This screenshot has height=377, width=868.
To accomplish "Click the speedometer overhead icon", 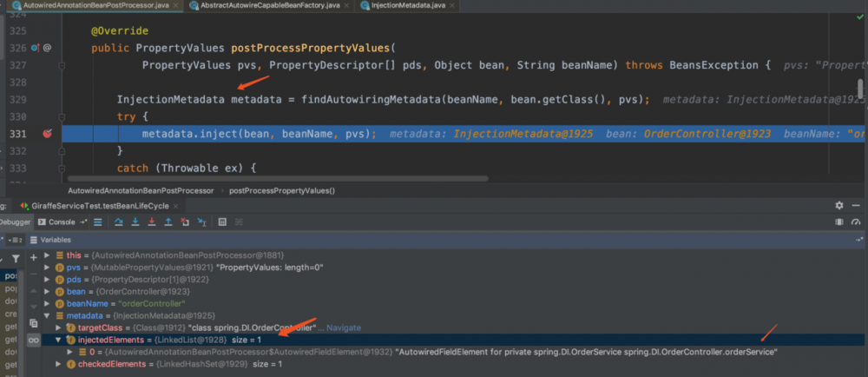I will [857, 222].
